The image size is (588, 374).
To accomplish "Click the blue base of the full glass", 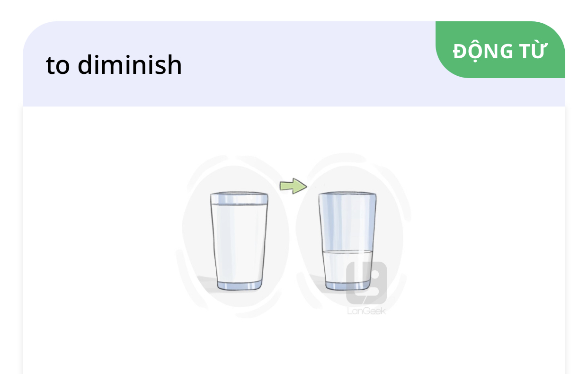I will (x=239, y=285).
